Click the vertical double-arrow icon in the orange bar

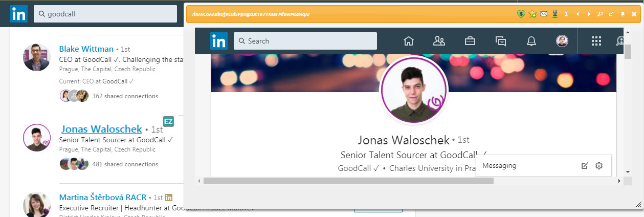pos(566,14)
